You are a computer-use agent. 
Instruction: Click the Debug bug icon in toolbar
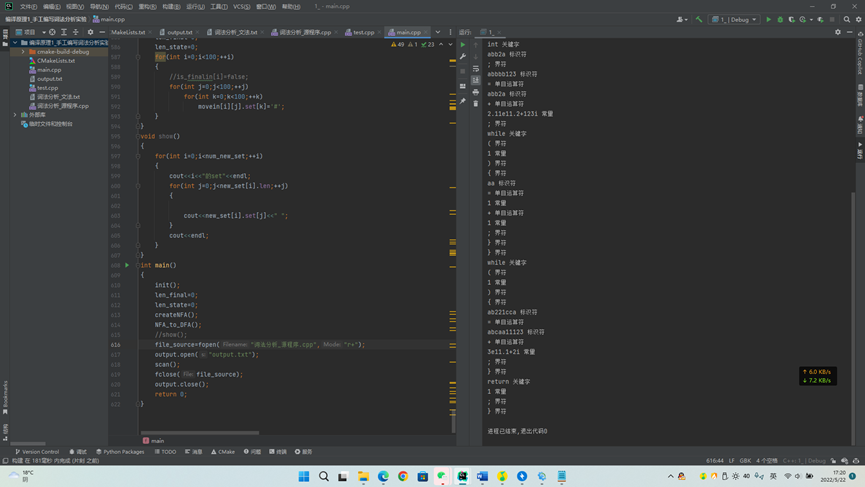pyautogui.click(x=780, y=19)
